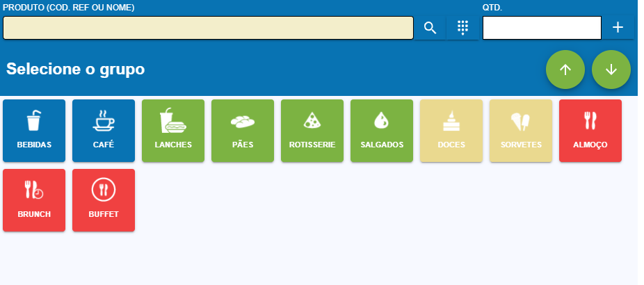This screenshot has height=285, width=644.
Task: Click the magnifier search product button
Action: coord(430,28)
